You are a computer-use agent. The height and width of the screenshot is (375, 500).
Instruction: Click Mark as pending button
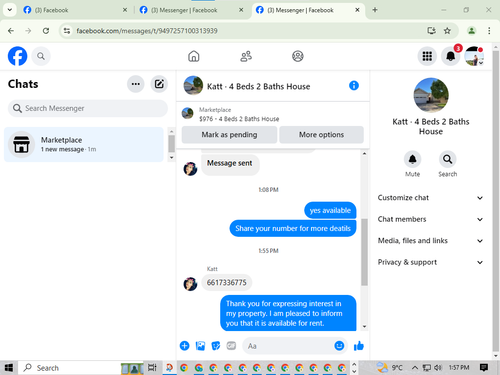click(229, 135)
